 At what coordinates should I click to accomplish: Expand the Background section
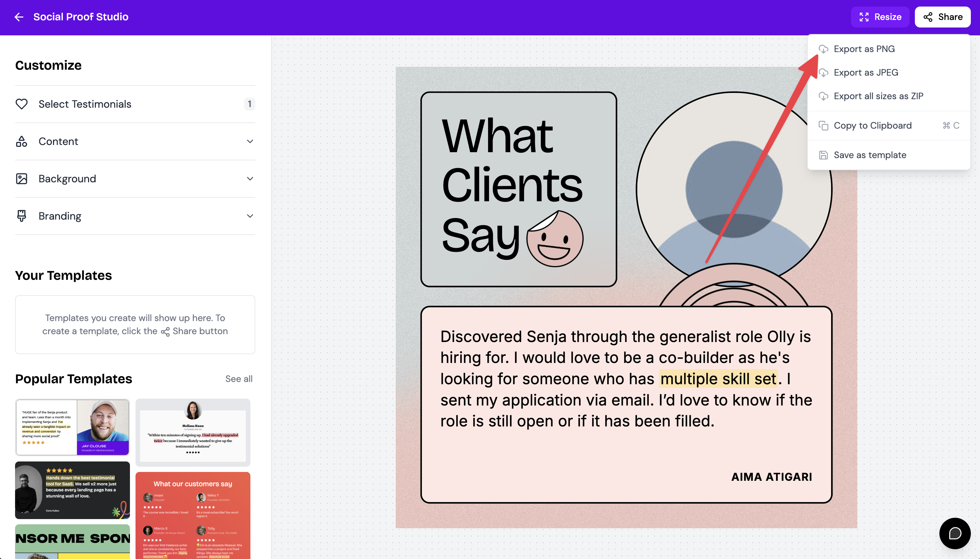[135, 178]
